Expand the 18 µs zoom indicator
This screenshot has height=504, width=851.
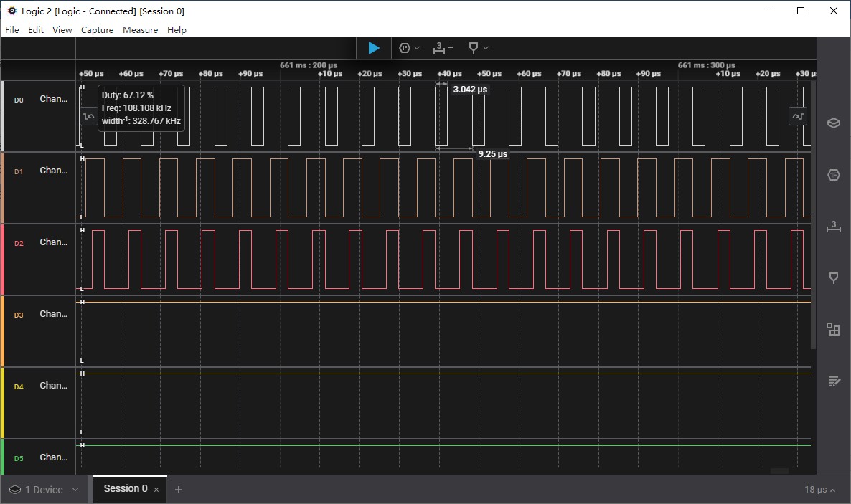tap(819, 490)
